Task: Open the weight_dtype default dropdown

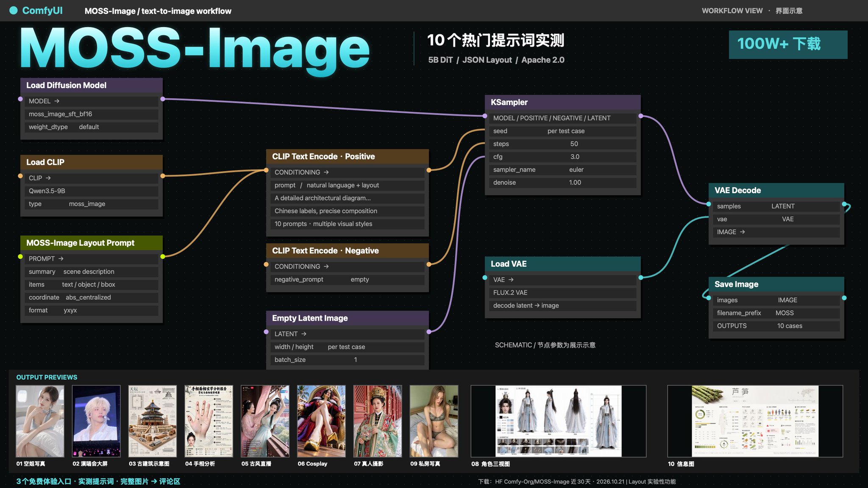Action: click(x=92, y=127)
